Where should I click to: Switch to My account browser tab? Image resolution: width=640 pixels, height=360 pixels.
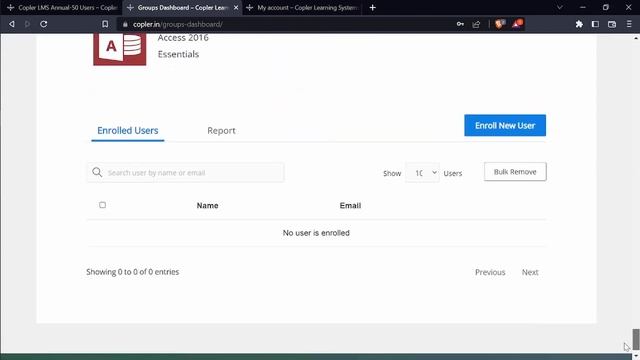coord(302,7)
